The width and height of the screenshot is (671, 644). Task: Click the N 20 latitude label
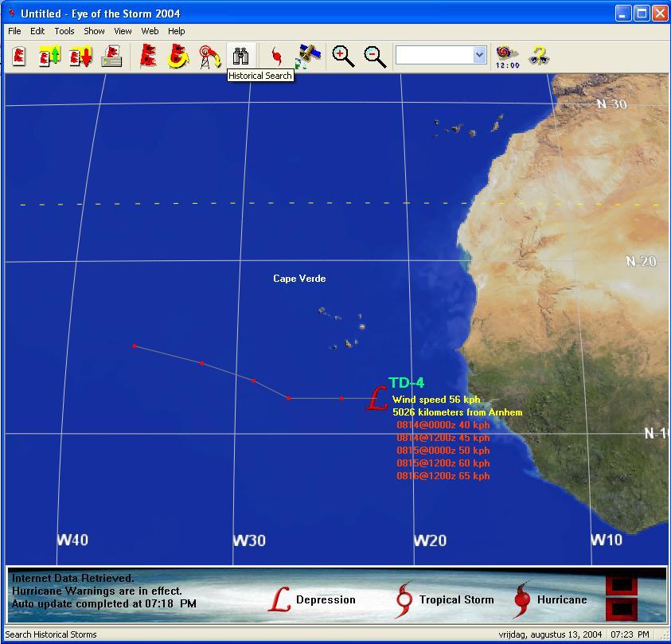coord(641,261)
